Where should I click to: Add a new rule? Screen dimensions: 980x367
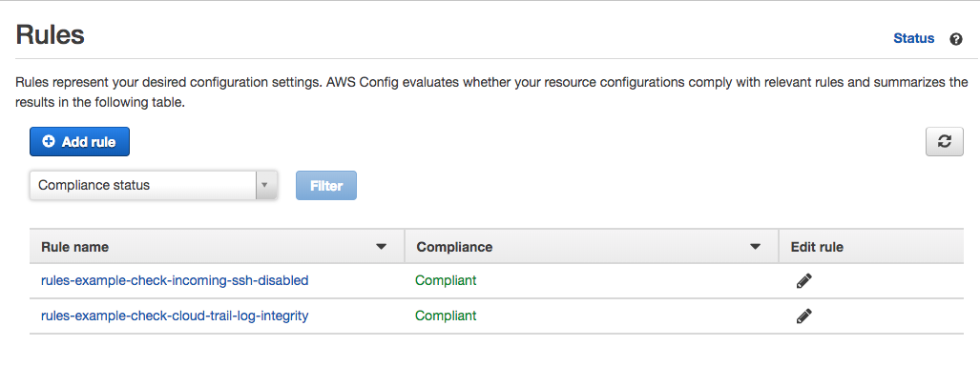(x=79, y=142)
